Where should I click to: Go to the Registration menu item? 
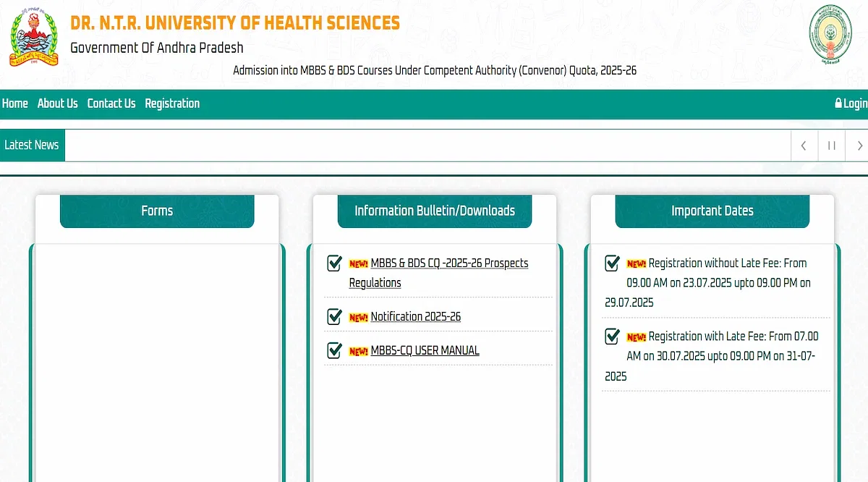pos(172,103)
